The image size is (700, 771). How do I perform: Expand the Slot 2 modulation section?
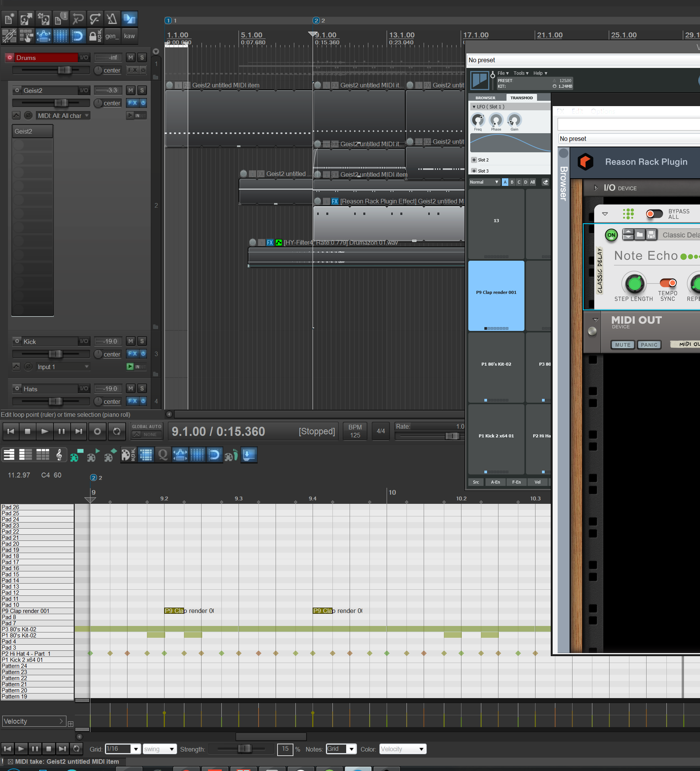pos(474,160)
